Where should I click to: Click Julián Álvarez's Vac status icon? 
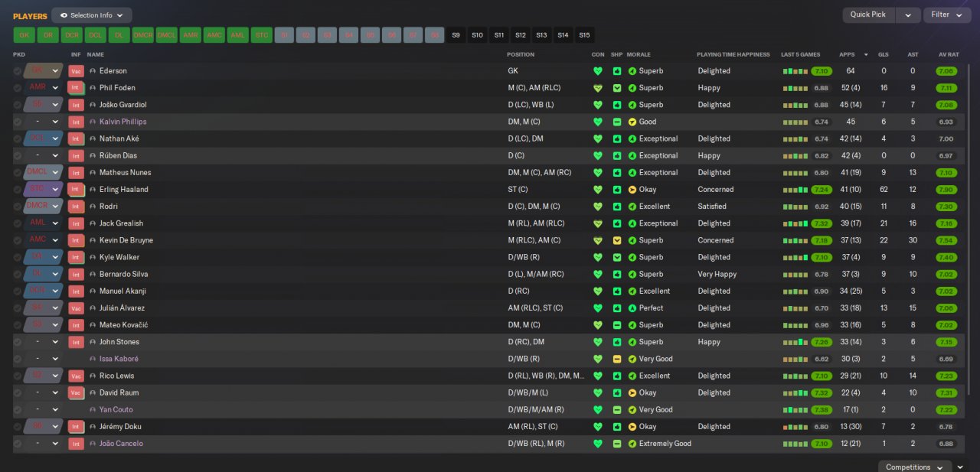(76, 308)
